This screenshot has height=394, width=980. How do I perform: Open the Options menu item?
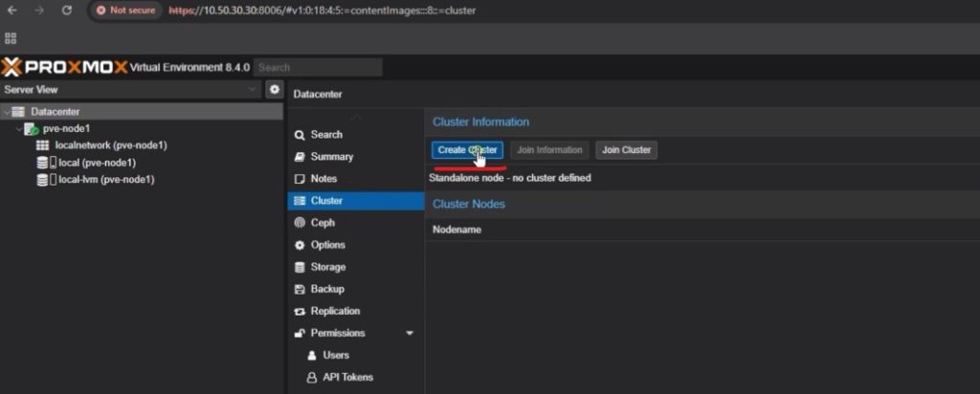pos(356,245)
